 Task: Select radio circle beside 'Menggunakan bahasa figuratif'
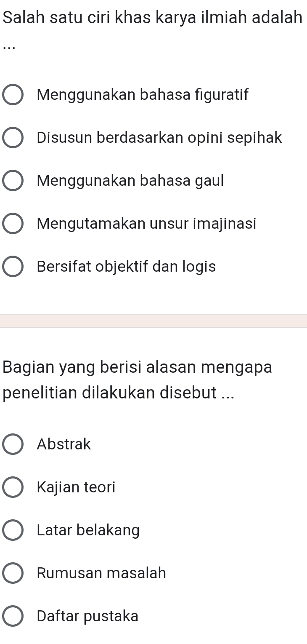(x=13, y=95)
